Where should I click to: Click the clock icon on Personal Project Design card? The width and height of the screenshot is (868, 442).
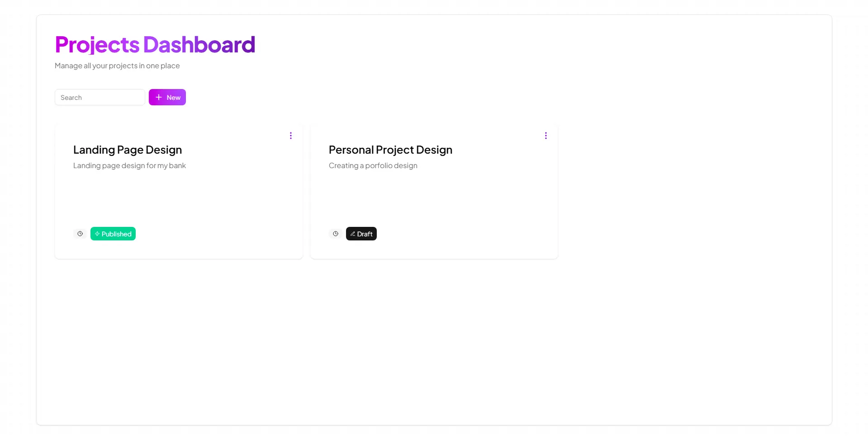[336, 234]
